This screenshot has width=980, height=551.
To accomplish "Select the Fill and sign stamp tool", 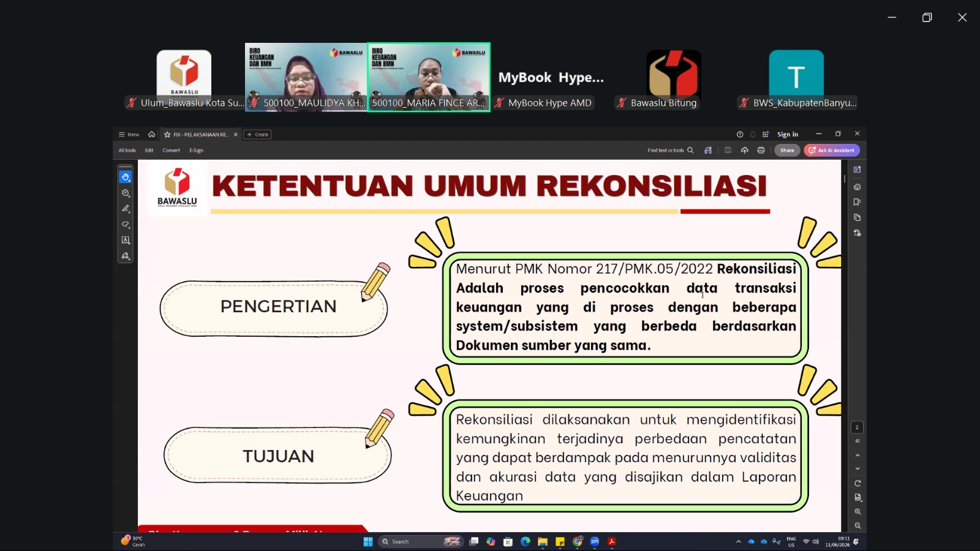I will (x=126, y=256).
